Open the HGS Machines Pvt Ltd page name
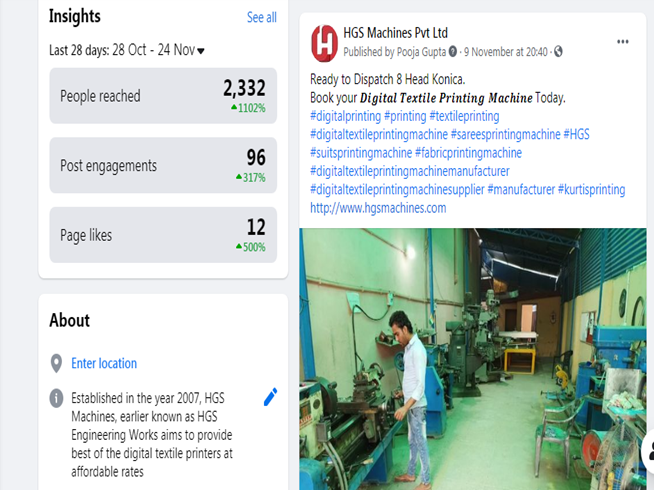 [x=395, y=33]
